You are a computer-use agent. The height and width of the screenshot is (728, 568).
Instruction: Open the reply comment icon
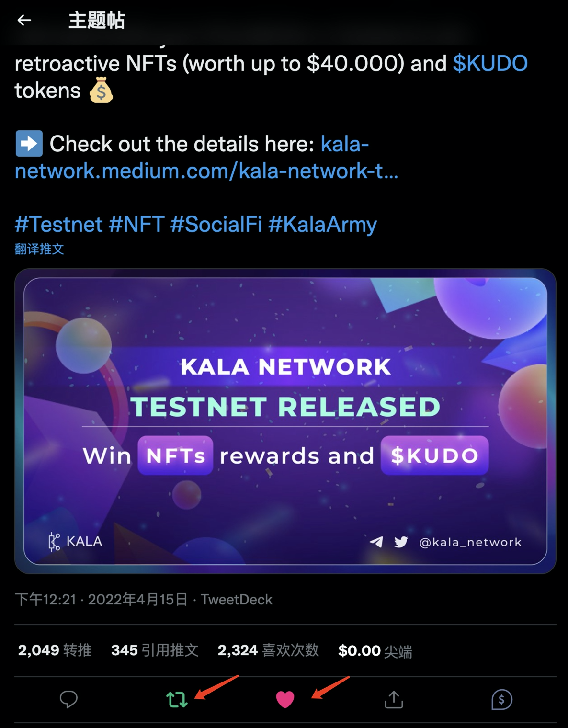68,699
